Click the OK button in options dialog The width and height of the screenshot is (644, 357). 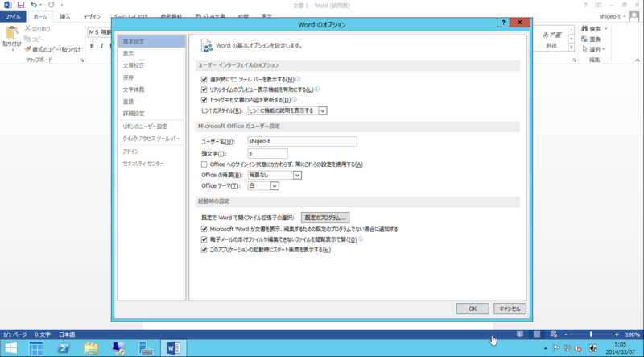pos(473,309)
